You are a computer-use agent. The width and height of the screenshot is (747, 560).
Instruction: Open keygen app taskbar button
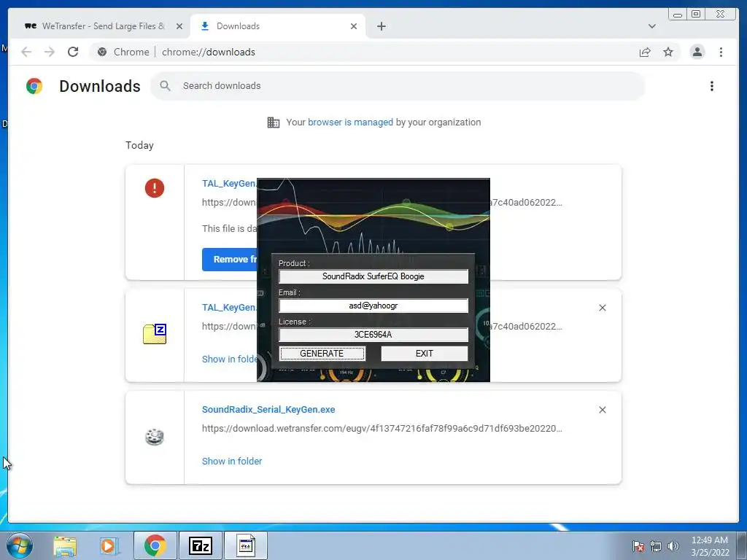click(245, 545)
